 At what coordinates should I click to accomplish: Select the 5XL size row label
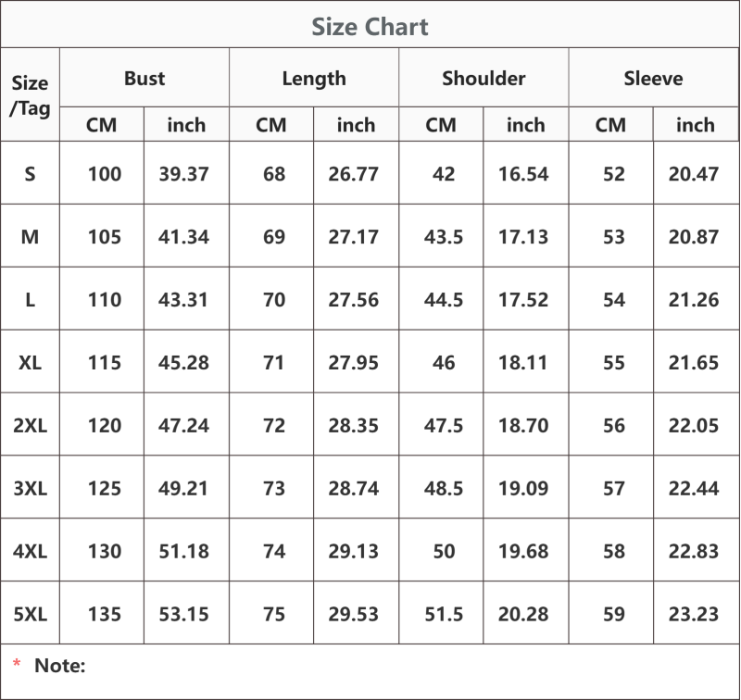(x=30, y=614)
